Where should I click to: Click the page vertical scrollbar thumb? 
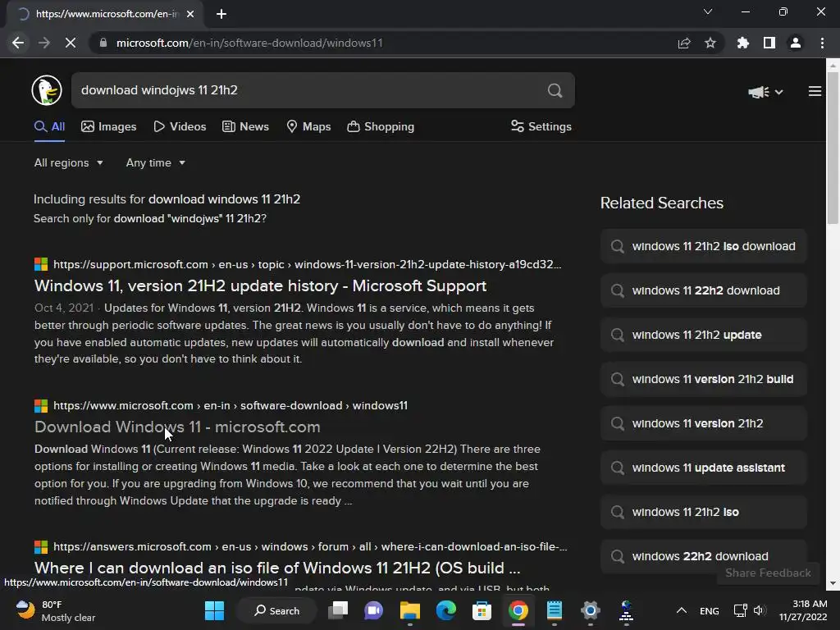click(832, 148)
